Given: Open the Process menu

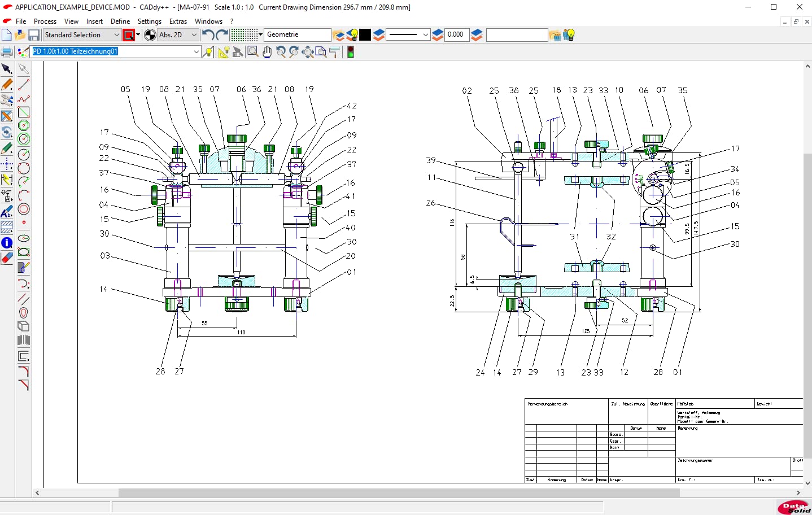Looking at the screenshot, I should click(x=45, y=21).
